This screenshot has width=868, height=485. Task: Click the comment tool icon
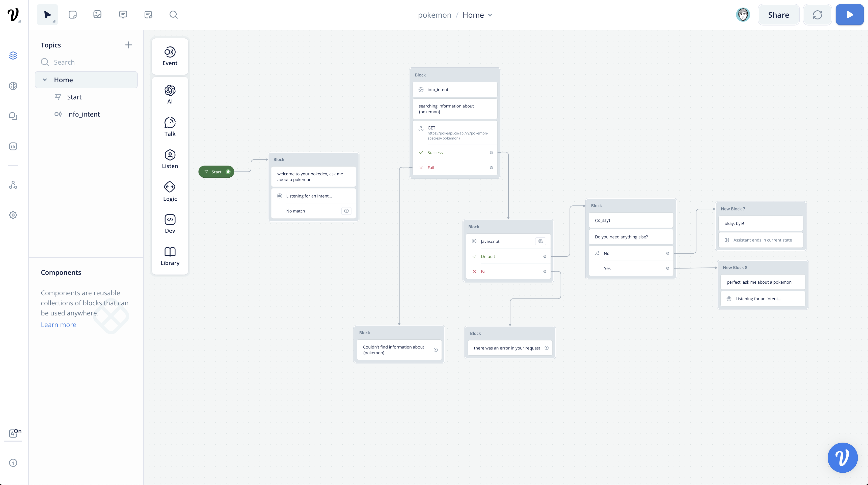coord(123,14)
